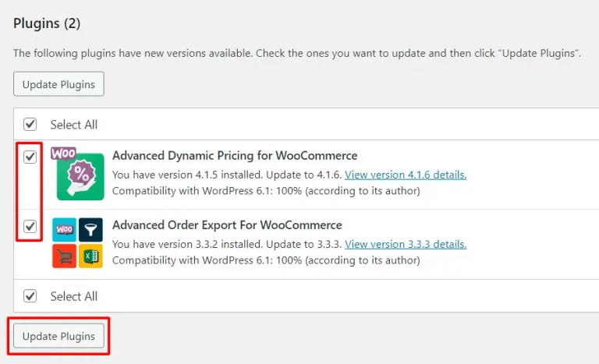
Task: Click the blue Woo tile in Order Export icon
Action: 64,230
